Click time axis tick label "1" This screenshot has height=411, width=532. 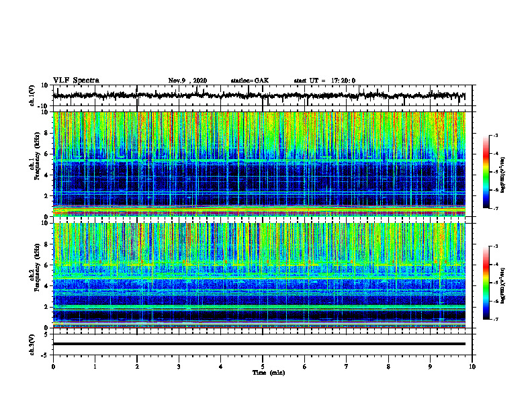[x=95, y=367]
